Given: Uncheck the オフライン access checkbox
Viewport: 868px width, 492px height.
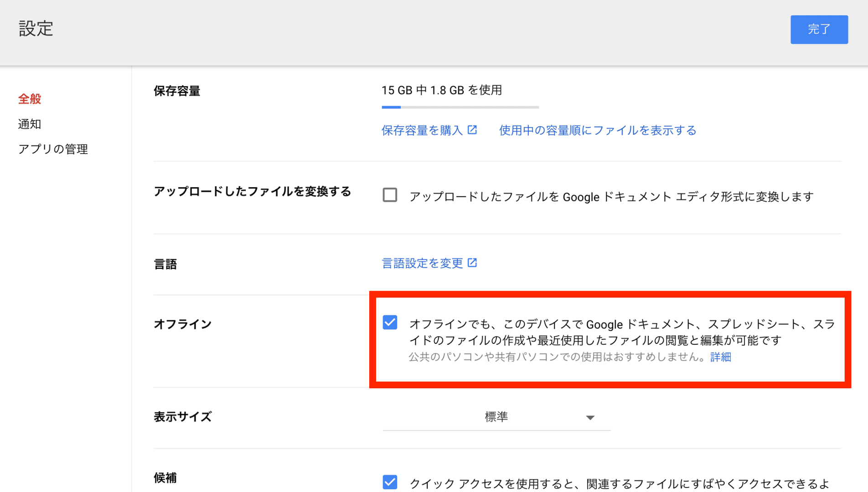Looking at the screenshot, I should pos(390,323).
